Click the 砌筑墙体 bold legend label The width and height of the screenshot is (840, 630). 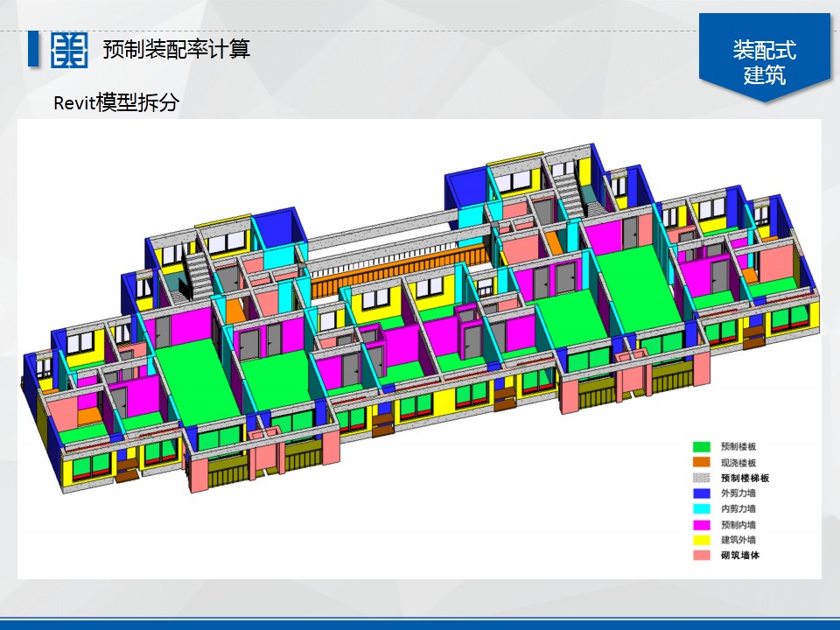point(739,555)
